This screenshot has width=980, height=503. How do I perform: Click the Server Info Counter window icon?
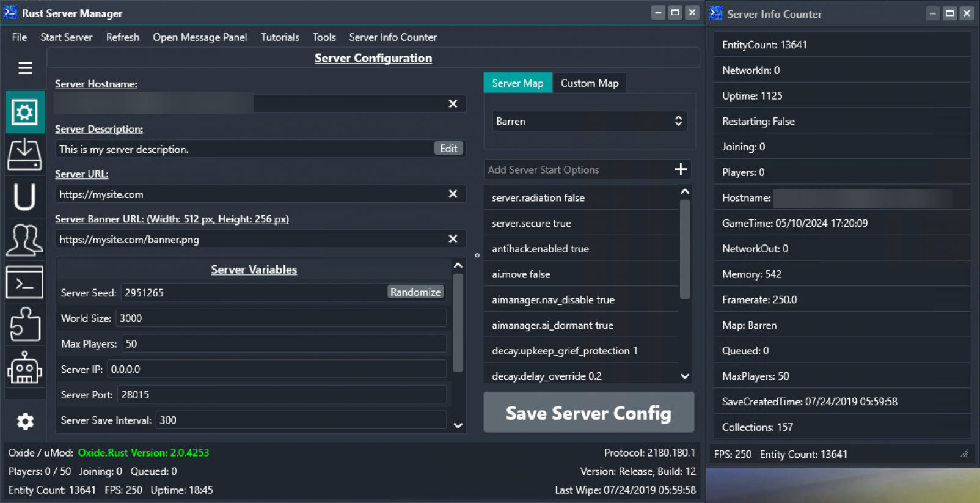point(715,13)
